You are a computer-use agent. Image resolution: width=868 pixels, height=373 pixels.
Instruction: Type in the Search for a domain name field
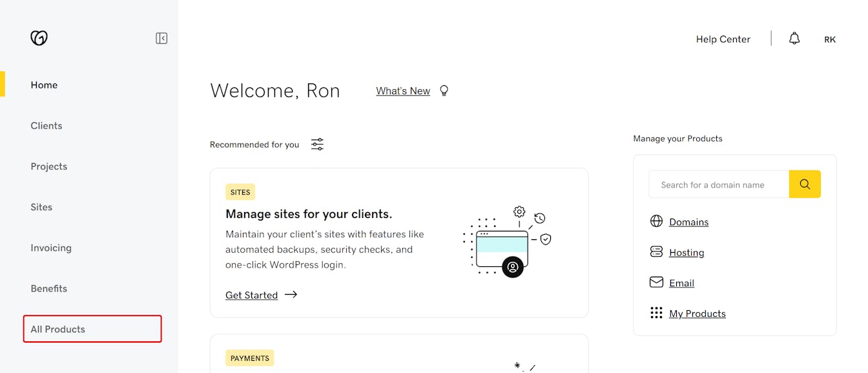coord(718,184)
